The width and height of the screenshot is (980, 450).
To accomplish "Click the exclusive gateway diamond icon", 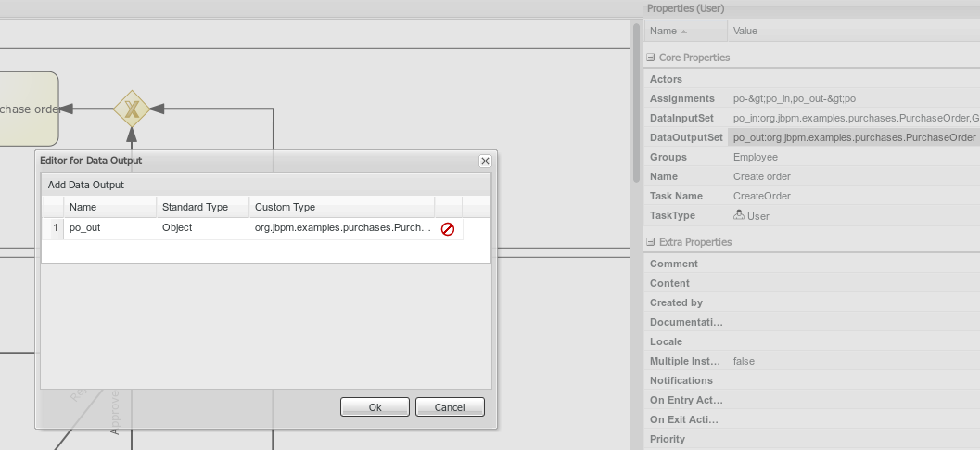I will pos(132,109).
